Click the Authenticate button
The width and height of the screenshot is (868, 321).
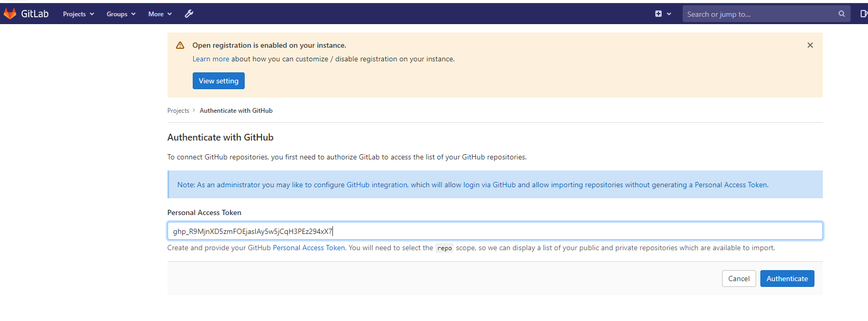coord(787,279)
